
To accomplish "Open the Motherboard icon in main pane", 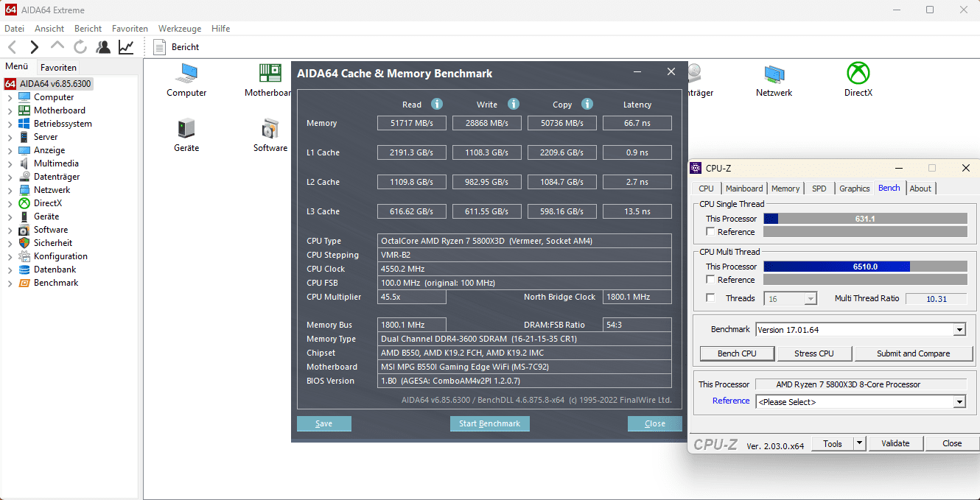I will [269, 80].
